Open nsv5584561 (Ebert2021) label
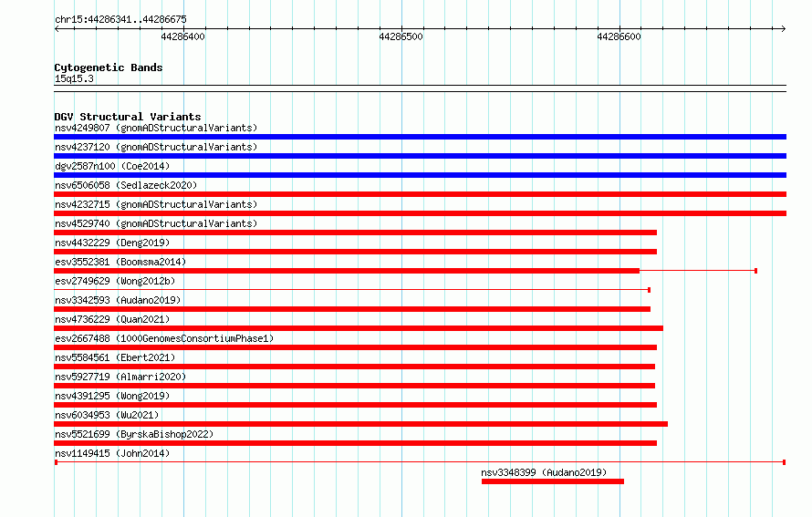This screenshot has width=812, height=517. pos(115,357)
